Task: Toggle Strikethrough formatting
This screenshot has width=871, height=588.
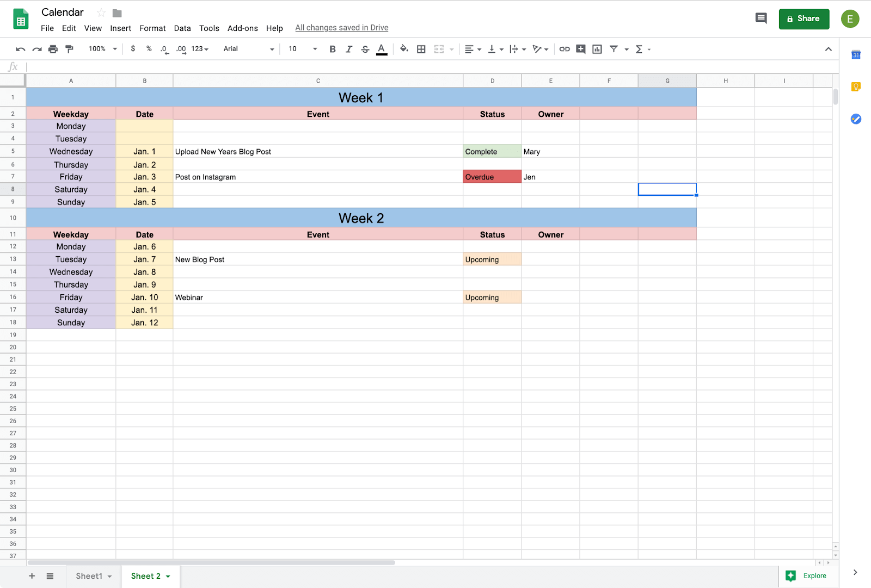Action: 365,49
